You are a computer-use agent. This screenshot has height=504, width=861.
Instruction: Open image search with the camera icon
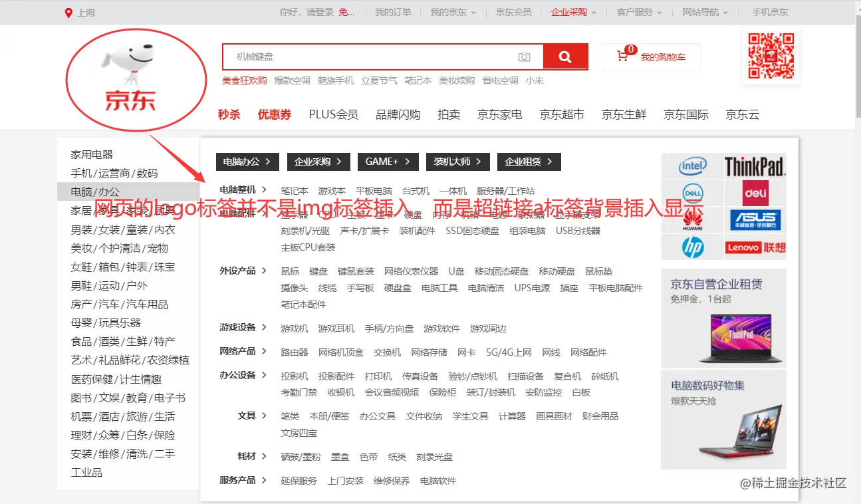[x=525, y=57]
